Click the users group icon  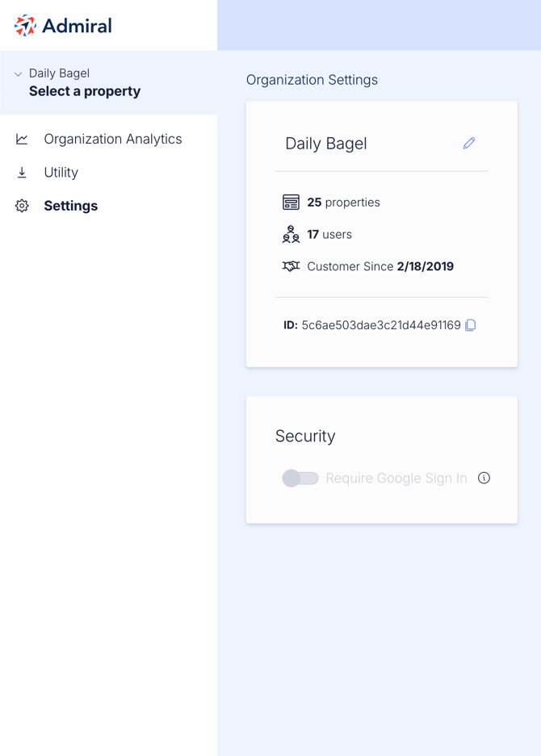291,234
